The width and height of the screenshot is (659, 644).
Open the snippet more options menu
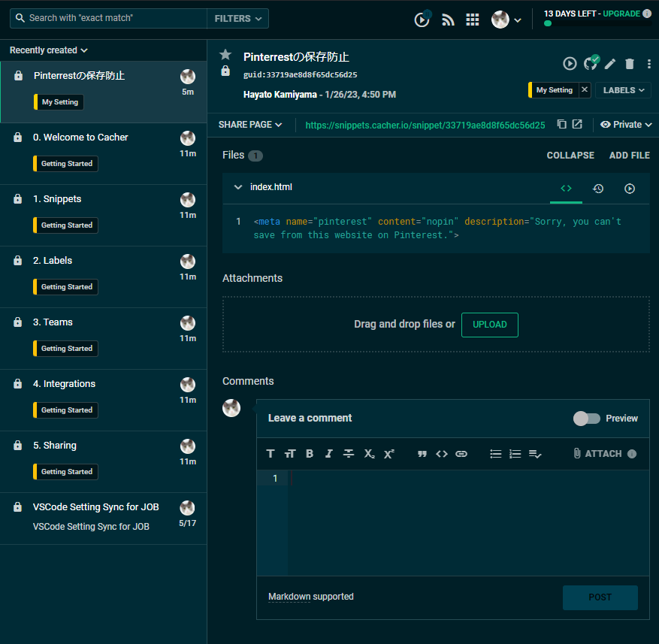[649, 64]
